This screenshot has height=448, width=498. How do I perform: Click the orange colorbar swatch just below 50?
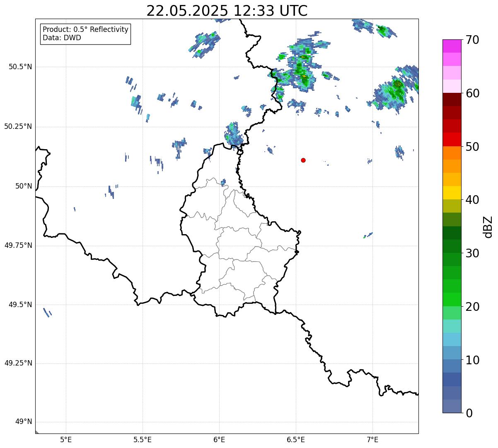pos(452,153)
